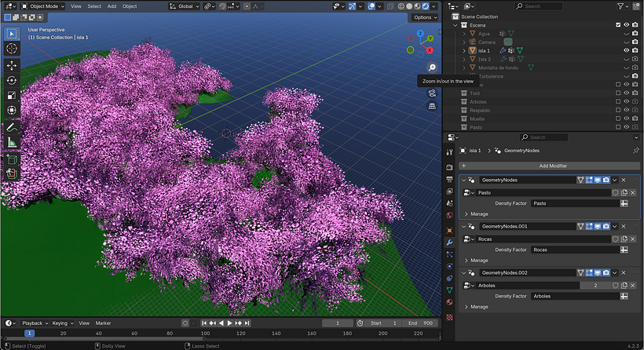The height and width of the screenshot is (350, 644).
Task: Select the 3D Cursor tool
Action: (12, 49)
